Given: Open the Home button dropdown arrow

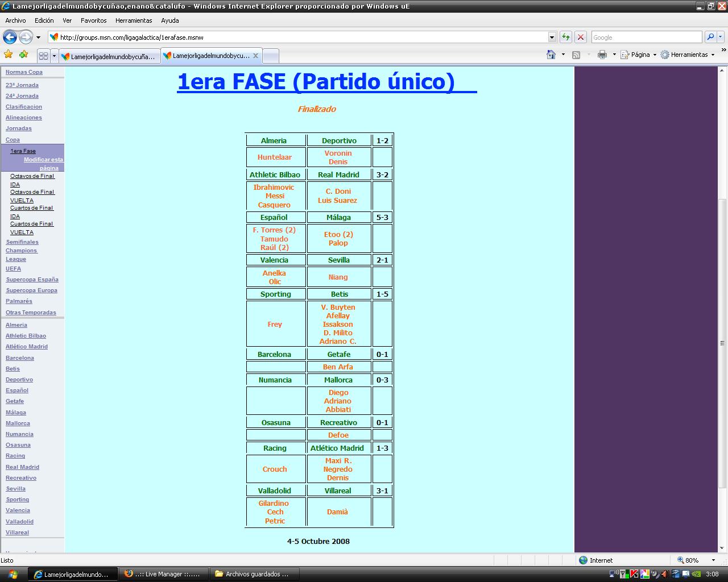Looking at the screenshot, I should [563, 55].
